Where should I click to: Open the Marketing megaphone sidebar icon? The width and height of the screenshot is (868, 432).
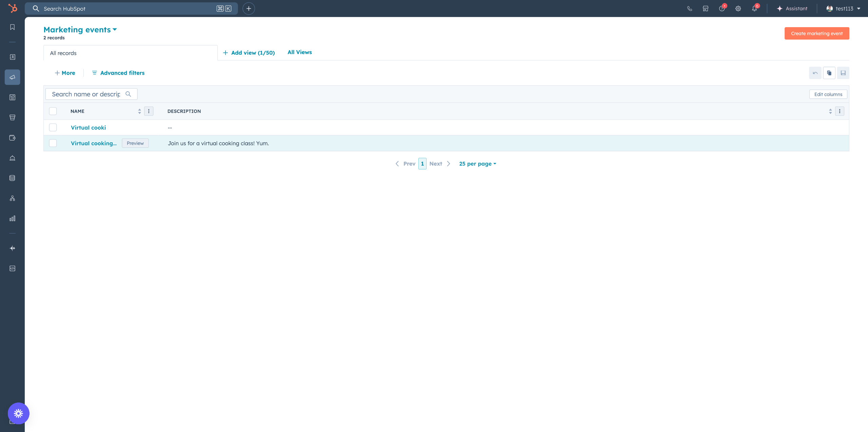click(x=13, y=77)
